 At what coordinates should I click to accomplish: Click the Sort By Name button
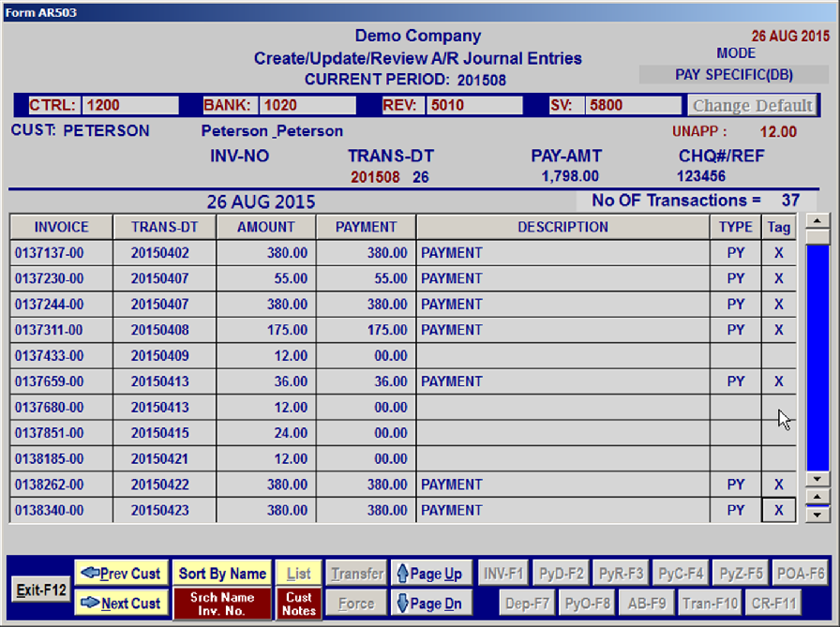point(222,574)
